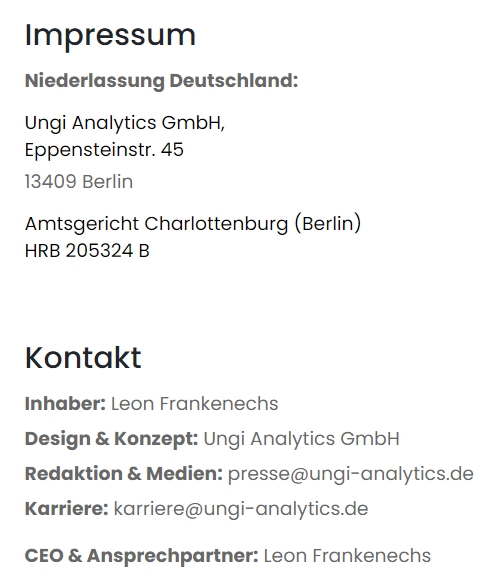Screen dimensions: 483x577
Task: Click the Redaktion & Medien label
Action: point(124,474)
